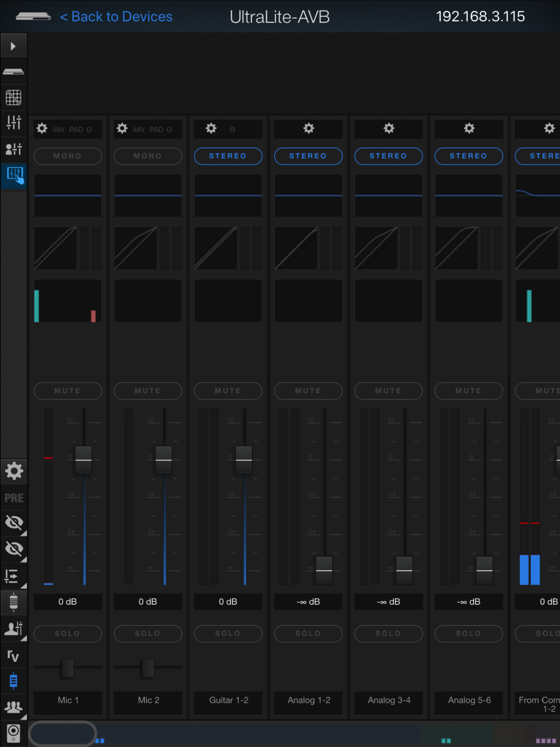Click Mic 1 pan slider knob
560x747 pixels.
(x=67, y=668)
